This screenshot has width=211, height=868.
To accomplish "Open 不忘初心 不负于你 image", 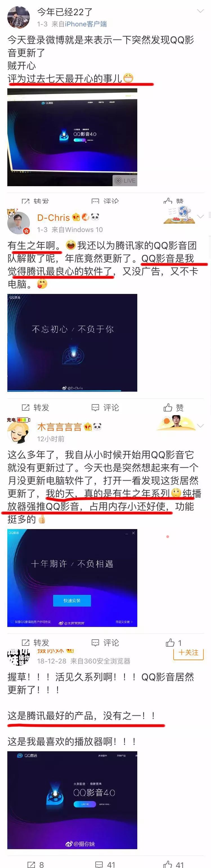I will coord(72,343).
